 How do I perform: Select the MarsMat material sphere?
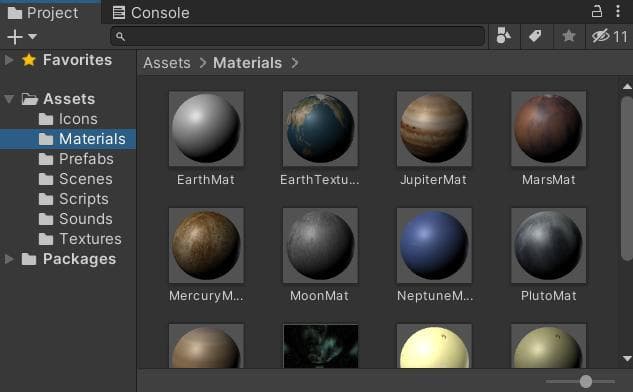pyautogui.click(x=548, y=128)
